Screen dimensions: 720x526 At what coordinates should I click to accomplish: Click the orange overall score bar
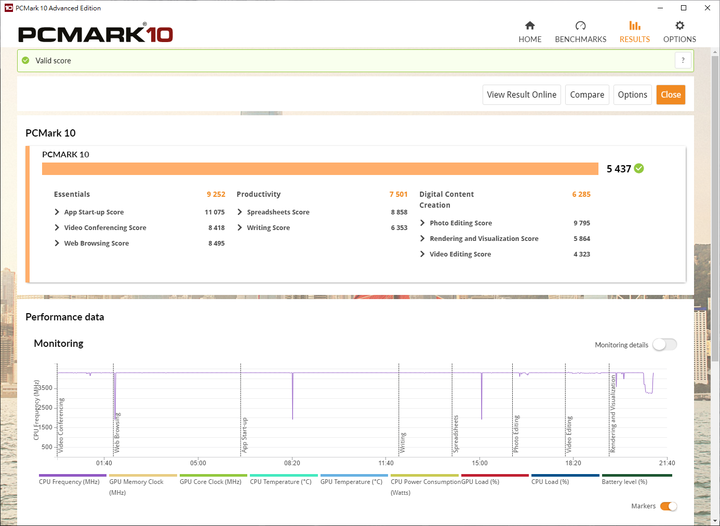pyautogui.click(x=320, y=168)
